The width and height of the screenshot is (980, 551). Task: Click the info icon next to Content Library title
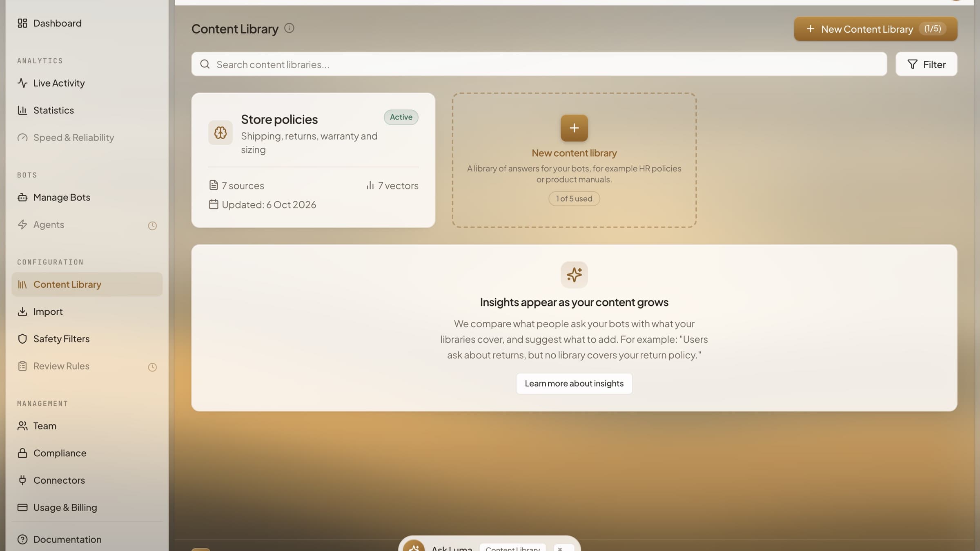click(289, 28)
